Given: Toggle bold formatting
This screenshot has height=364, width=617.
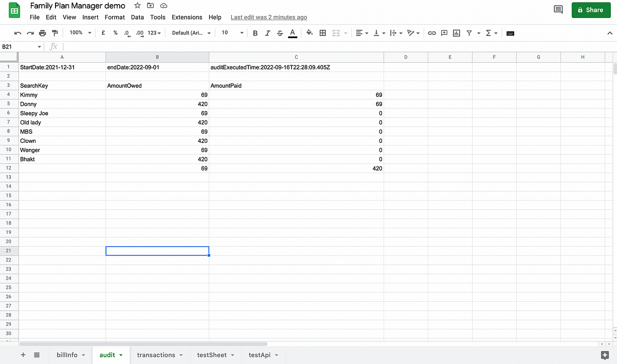Looking at the screenshot, I should click(x=255, y=33).
